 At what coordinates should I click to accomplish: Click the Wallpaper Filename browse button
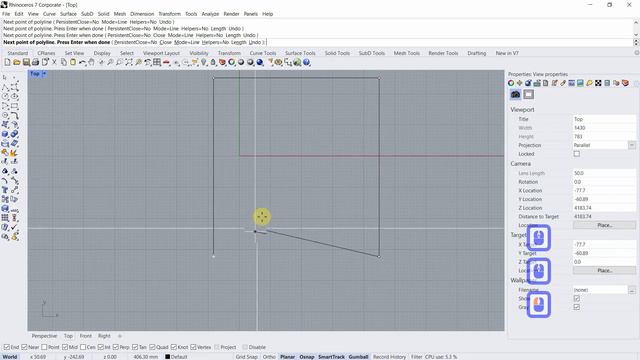pyautogui.click(x=632, y=290)
